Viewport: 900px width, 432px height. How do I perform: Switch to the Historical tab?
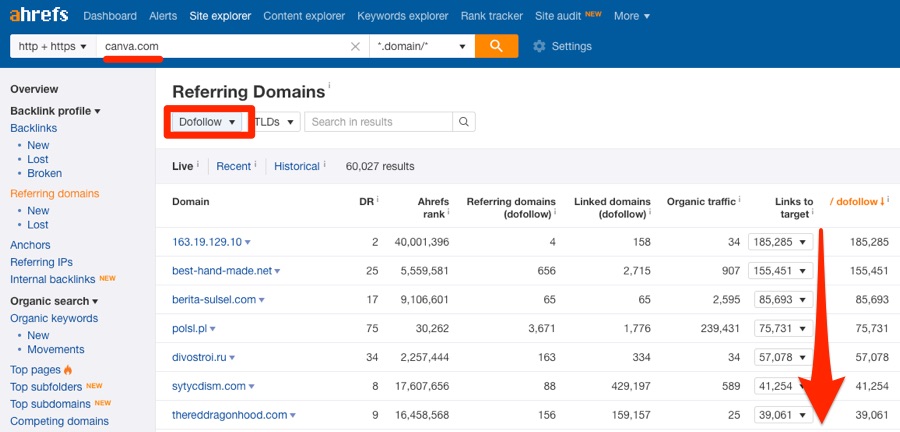pos(297,166)
